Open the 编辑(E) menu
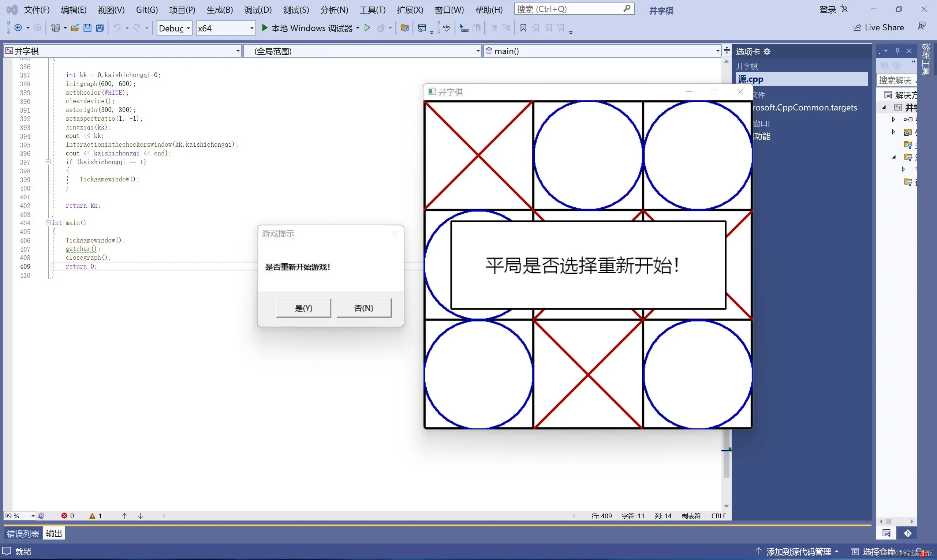Viewport: 937px width, 560px height. coord(74,10)
